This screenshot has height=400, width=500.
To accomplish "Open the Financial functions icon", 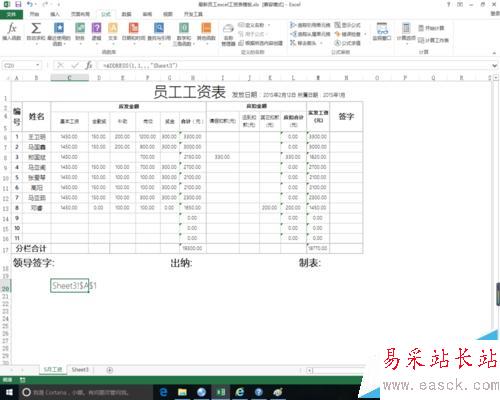I will [x=80, y=28].
